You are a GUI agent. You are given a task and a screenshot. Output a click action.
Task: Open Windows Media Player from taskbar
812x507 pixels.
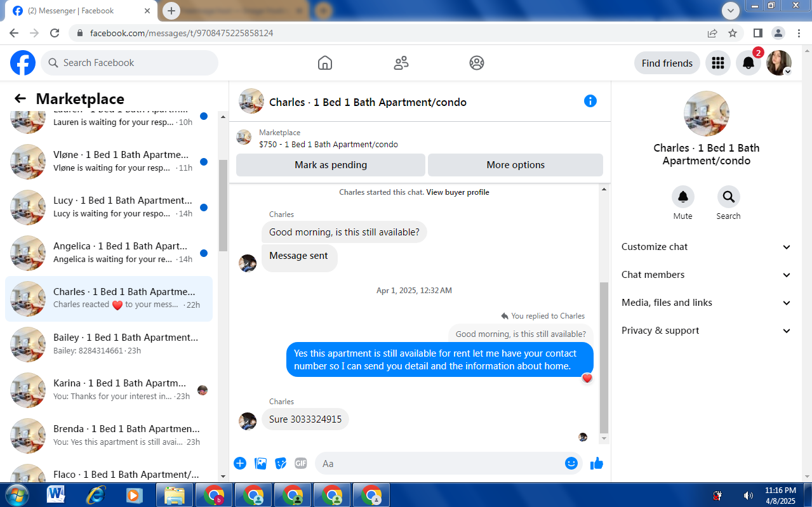tap(135, 495)
